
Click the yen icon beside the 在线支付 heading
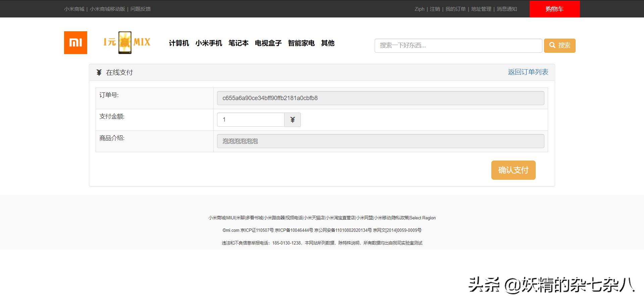click(x=99, y=73)
